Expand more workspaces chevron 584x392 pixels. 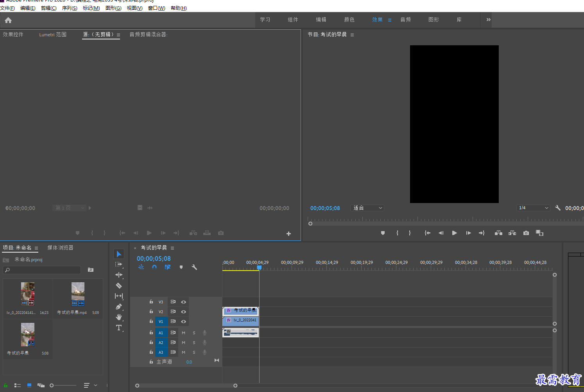(x=488, y=20)
